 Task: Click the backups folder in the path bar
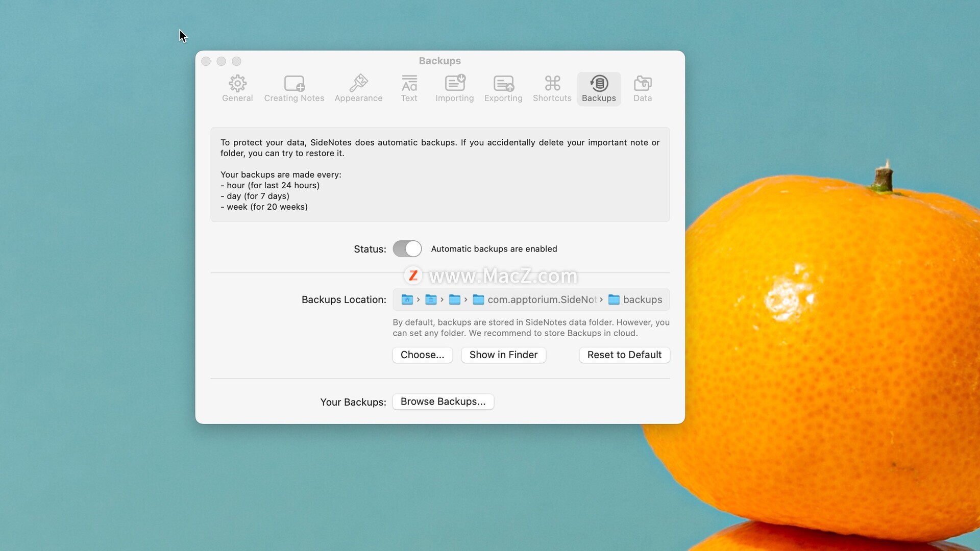635,299
